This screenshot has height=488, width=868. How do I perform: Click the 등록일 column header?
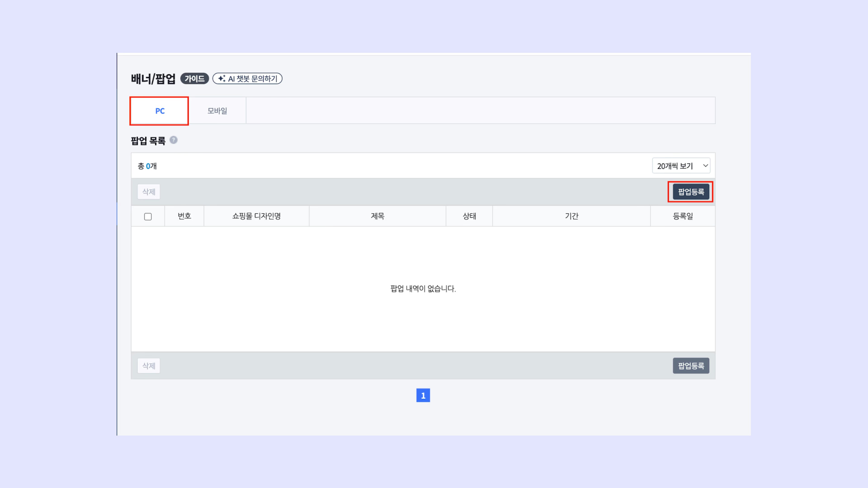(683, 216)
